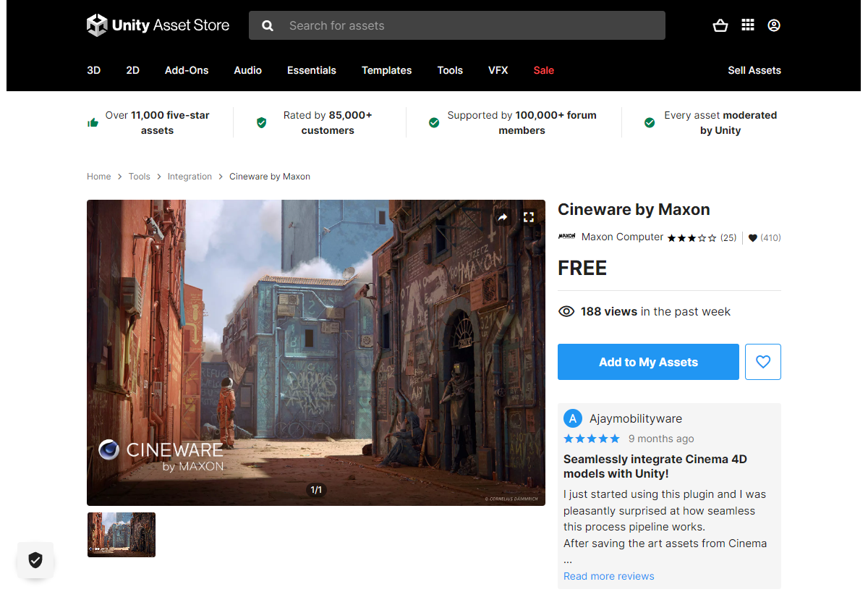Click the eye views icon

click(x=566, y=311)
